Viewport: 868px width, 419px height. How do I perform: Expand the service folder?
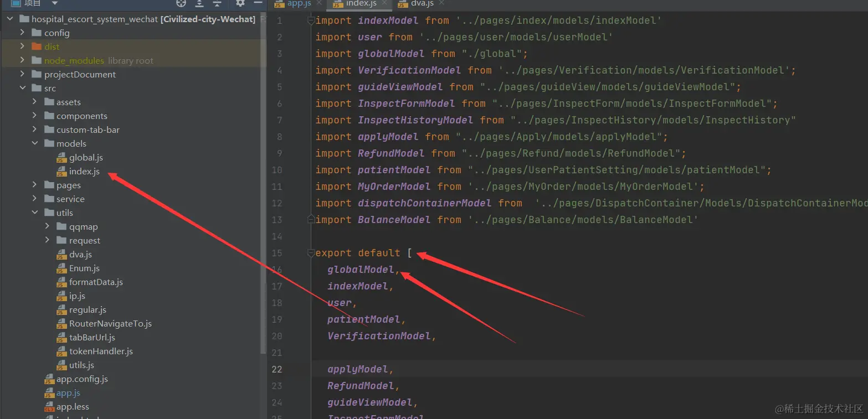[x=34, y=199]
